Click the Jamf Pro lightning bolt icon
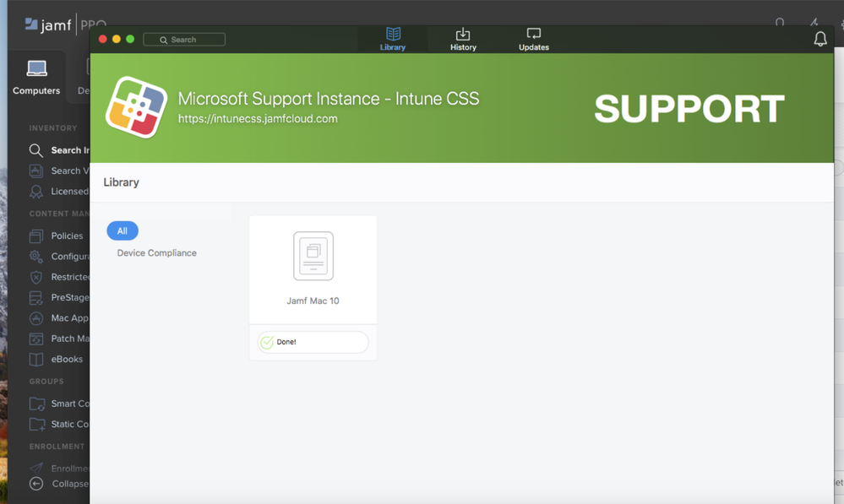Screen dimensions: 844x504 [814, 22]
